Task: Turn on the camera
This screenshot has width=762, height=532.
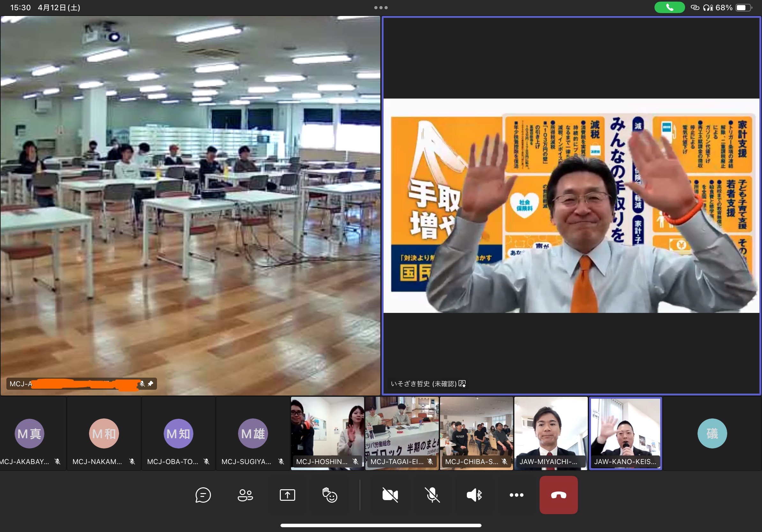Action: click(390, 495)
